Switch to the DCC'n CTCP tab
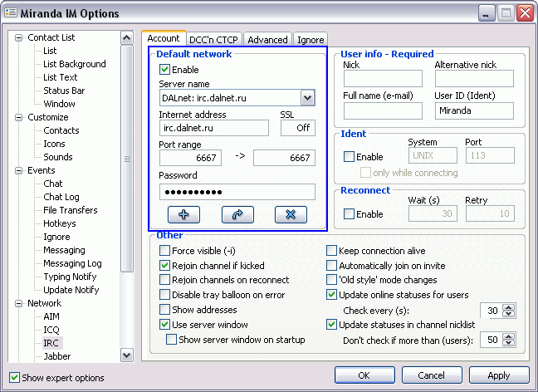 [213, 40]
